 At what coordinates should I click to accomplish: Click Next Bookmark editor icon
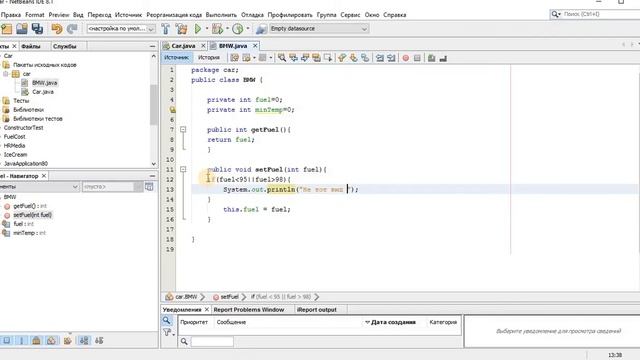click(x=353, y=58)
